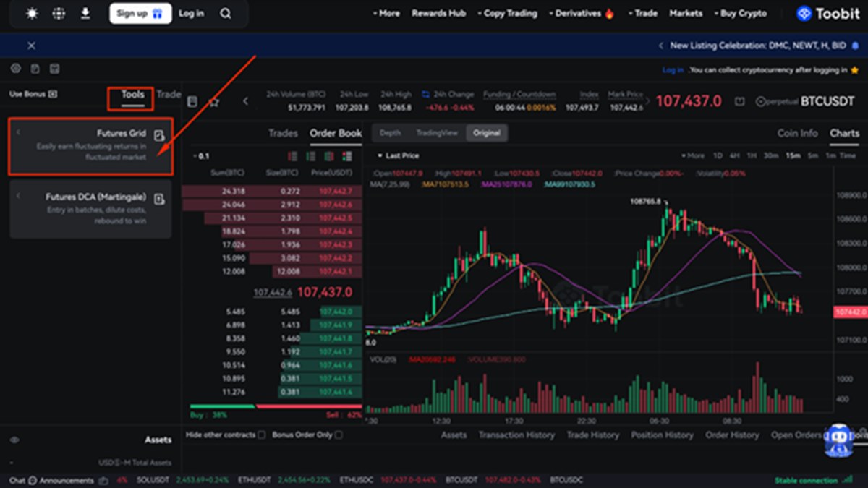Open the language globe icon

[x=59, y=13]
